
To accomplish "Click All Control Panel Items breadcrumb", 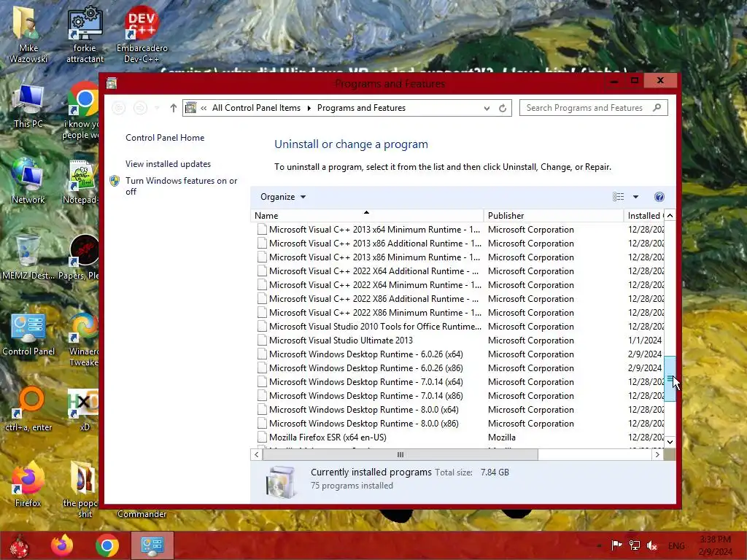I will [x=256, y=108].
